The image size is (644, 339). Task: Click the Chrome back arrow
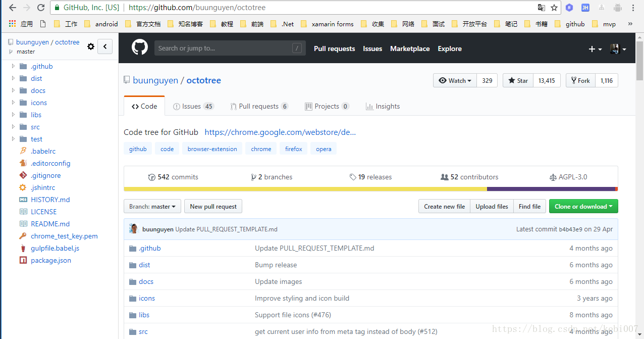pyautogui.click(x=12, y=8)
